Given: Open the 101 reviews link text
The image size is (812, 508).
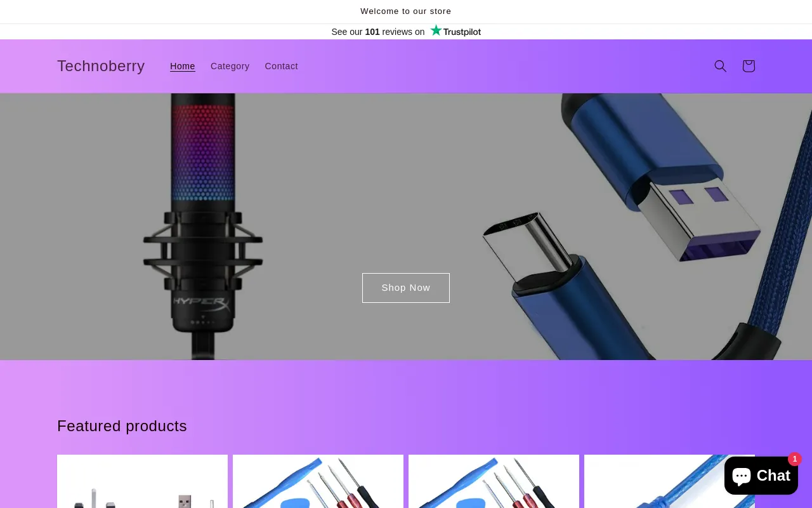Looking at the screenshot, I should (x=379, y=32).
